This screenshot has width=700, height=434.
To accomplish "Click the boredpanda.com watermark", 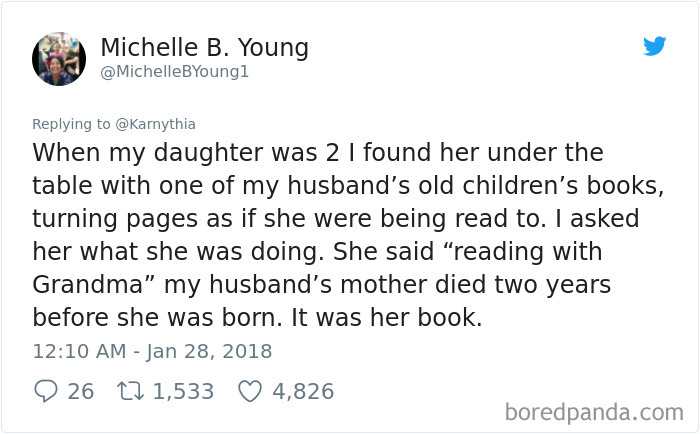I will (x=594, y=412).
